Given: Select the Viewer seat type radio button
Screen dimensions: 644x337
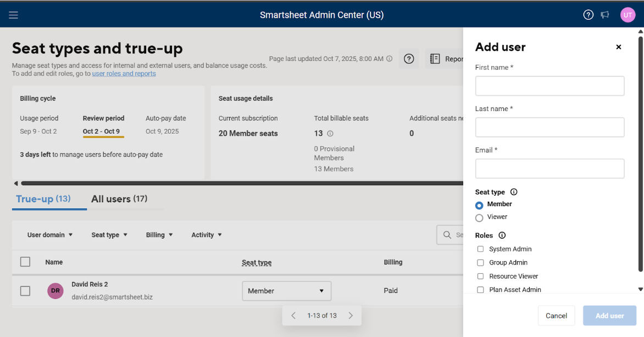Looking at the screenshot, I should click(479, 217).
